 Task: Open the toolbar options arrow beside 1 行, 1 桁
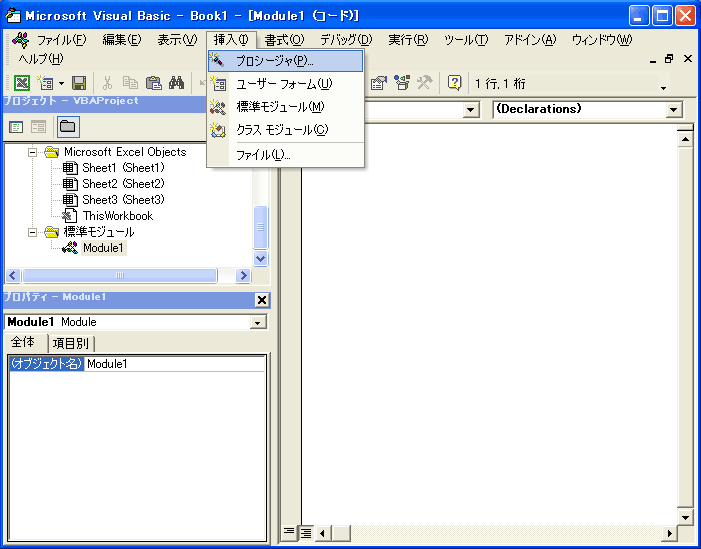click(663, 88)
